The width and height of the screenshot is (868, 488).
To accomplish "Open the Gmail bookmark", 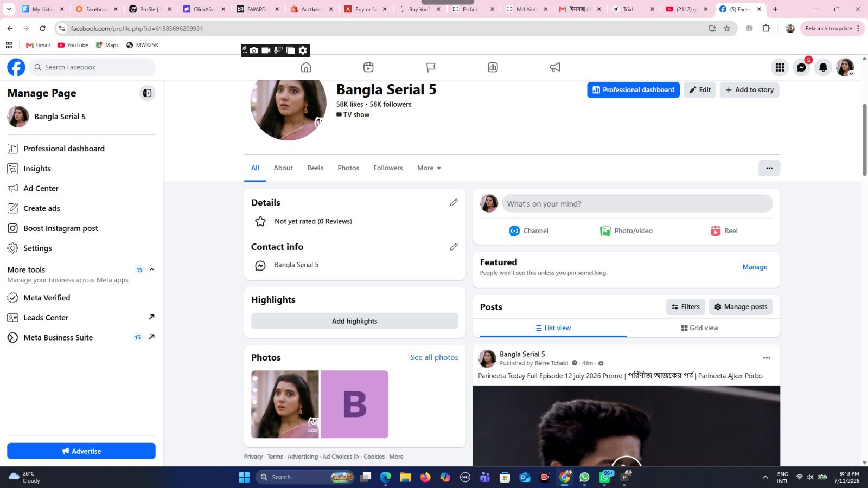I will 38,45.
